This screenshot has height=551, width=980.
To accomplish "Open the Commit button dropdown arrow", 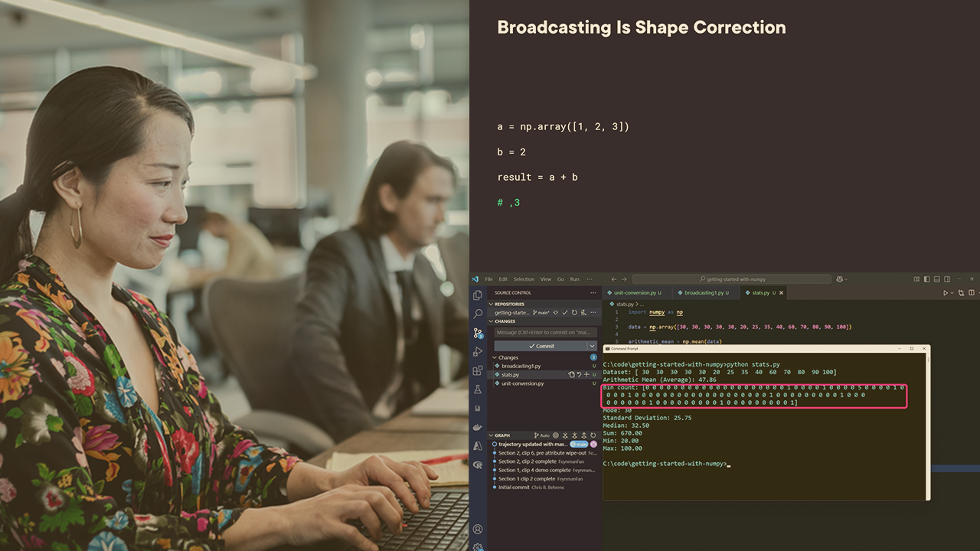I will point(592,346).
